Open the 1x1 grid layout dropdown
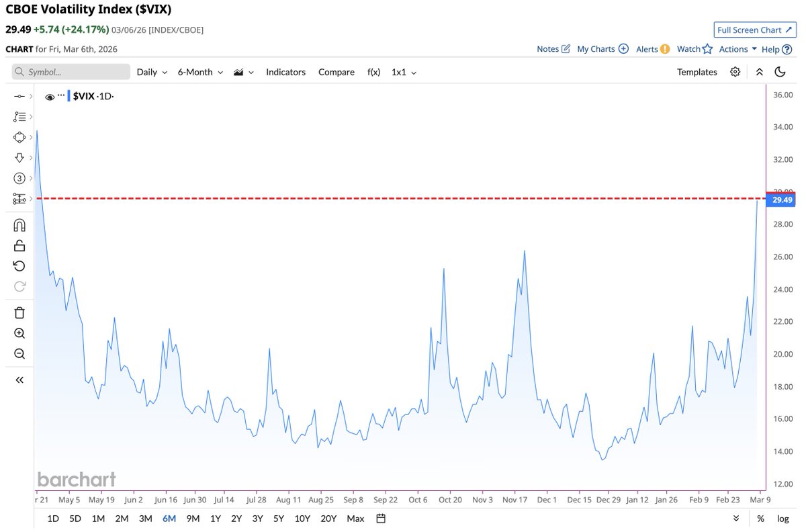The image size is (806, 532). tap(404, 72)
